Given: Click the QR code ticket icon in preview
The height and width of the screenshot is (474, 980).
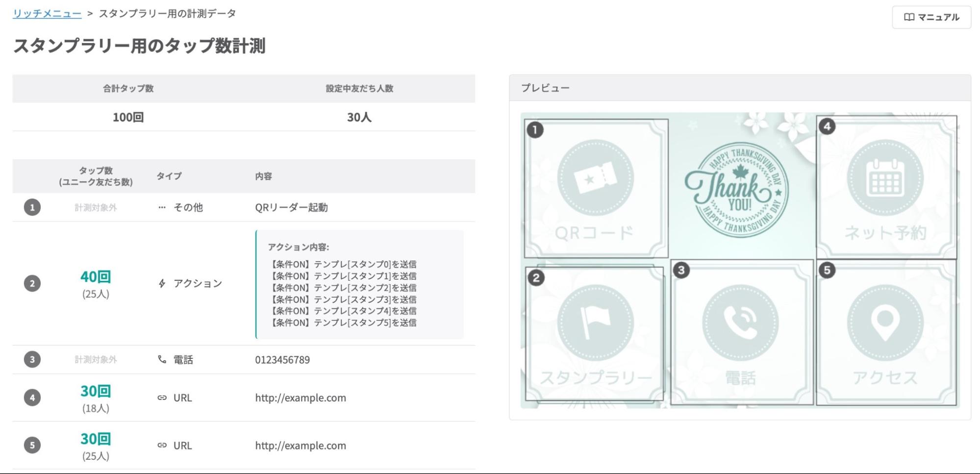Looking at the screenshot, I should pos(595,178).
